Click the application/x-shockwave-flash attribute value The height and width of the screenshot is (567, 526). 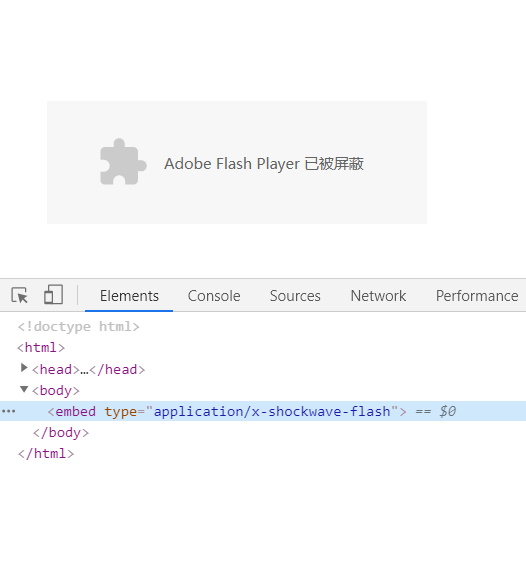tap(272, 412)
